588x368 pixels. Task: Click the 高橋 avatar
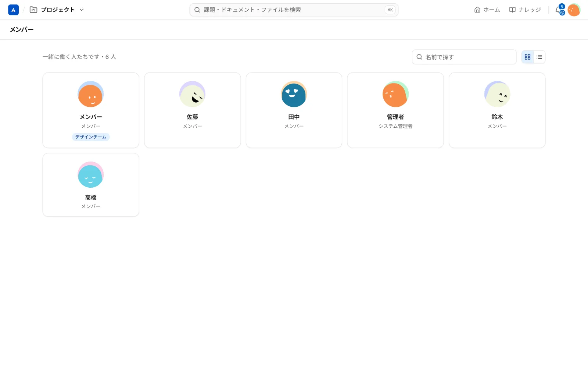point(91,175)
